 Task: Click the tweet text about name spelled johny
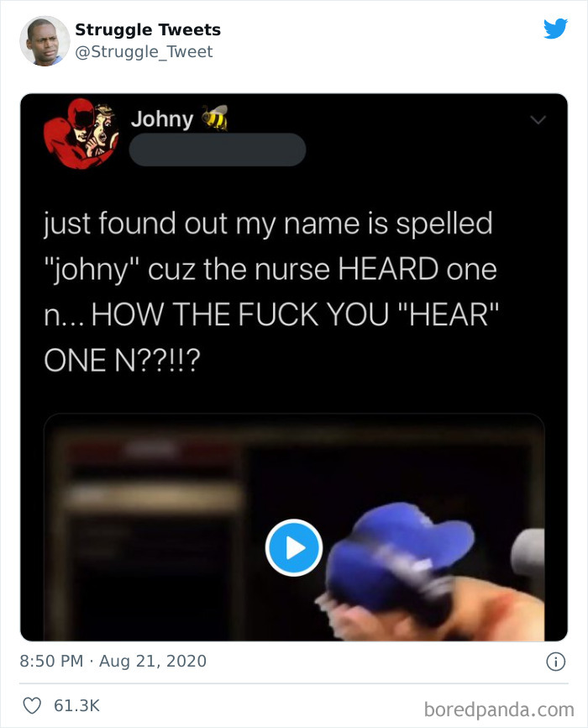coord(271,292)
